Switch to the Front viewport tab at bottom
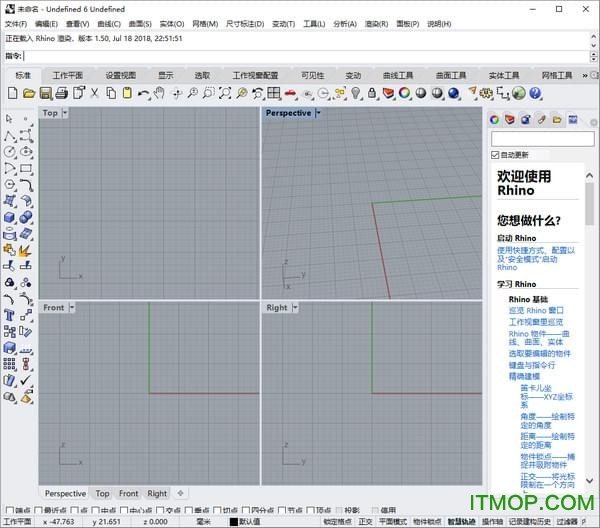600x528 pixels. tap(128, 494)
